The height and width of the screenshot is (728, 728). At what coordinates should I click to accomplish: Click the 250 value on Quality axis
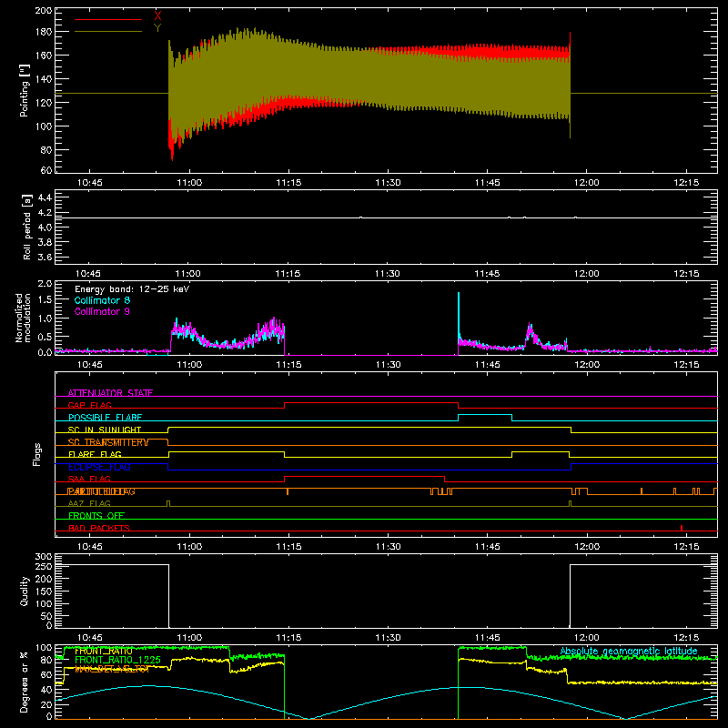point(43,566)
